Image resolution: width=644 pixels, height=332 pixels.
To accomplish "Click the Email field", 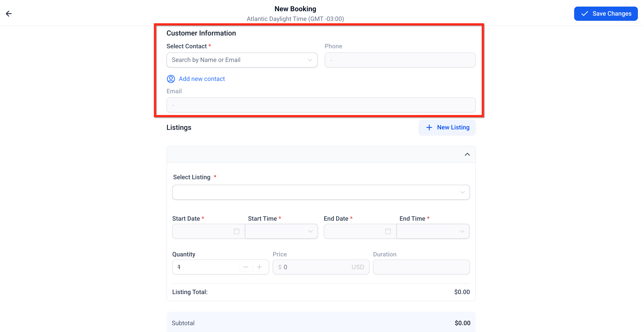I will pos(321,105).
